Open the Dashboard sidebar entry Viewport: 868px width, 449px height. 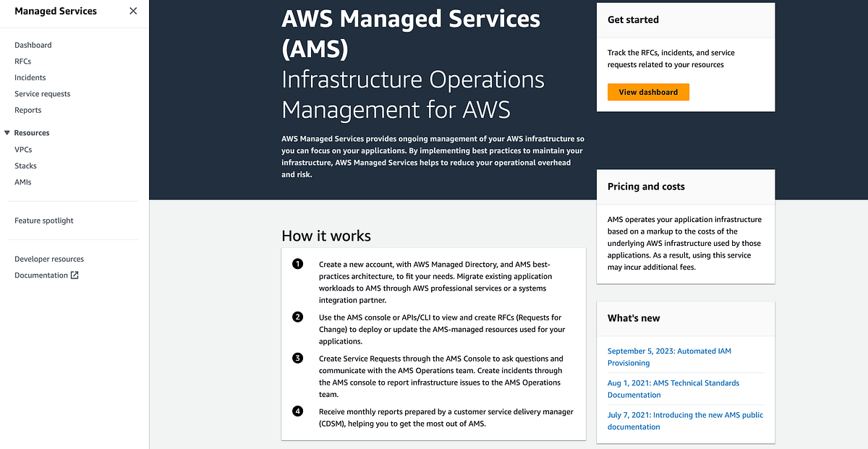pyautogui.click(x=33, y=45)
